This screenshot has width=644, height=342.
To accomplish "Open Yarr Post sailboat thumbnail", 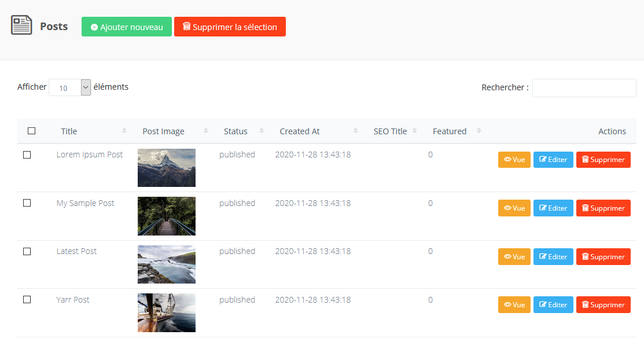I will pos(167,312).
